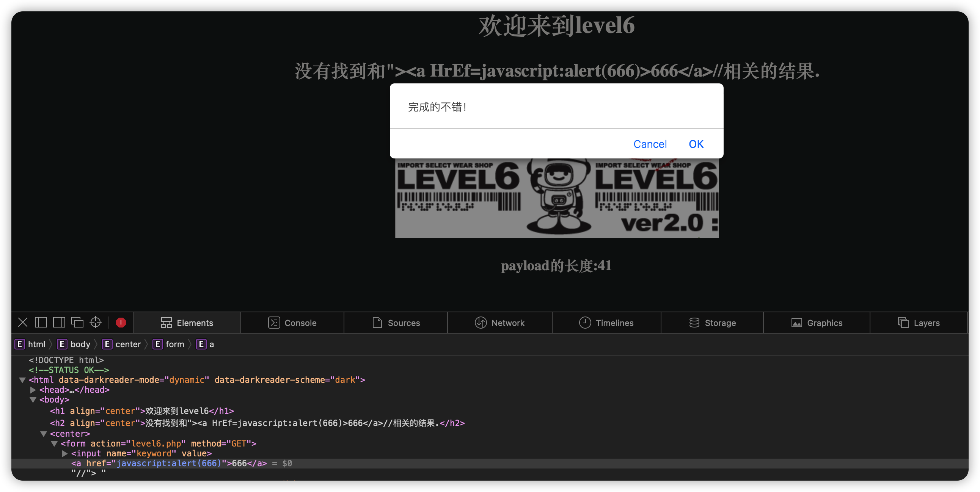Click Cancel in the dialog

[650, 144]
